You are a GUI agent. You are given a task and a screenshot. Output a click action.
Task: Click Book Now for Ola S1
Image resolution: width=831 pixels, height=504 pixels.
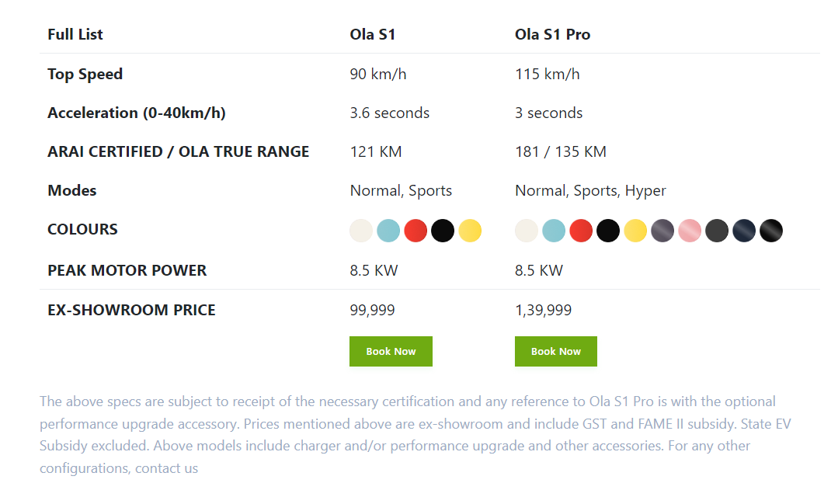pos(391,351)
